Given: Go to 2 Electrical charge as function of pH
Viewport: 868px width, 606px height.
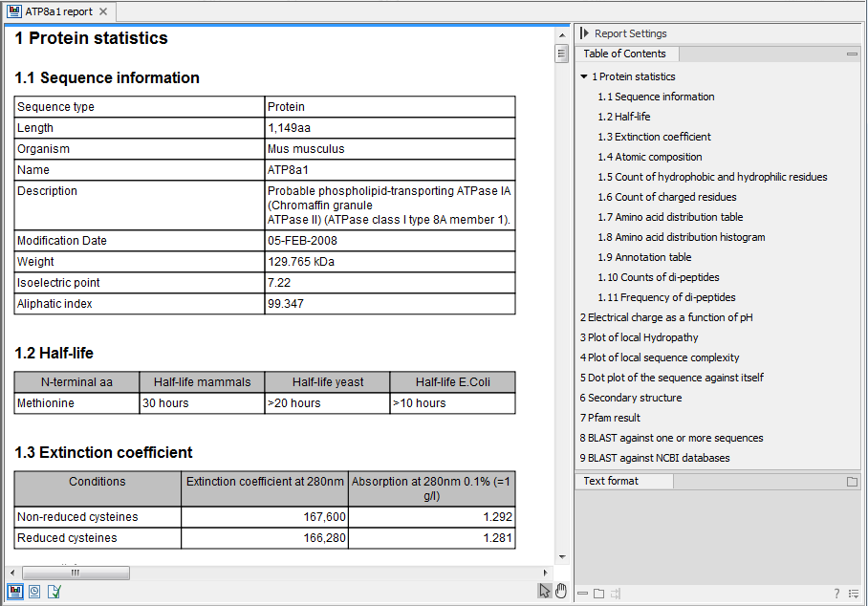Looking at the screenshot, I should point(666,317).
